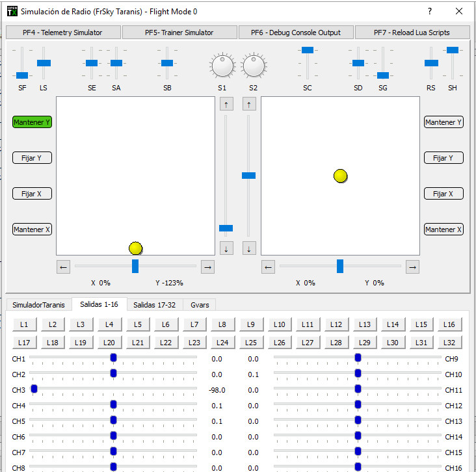Enable Mantener X for the left stick
This screenshot has width=476, height=472.
point(32,229)
